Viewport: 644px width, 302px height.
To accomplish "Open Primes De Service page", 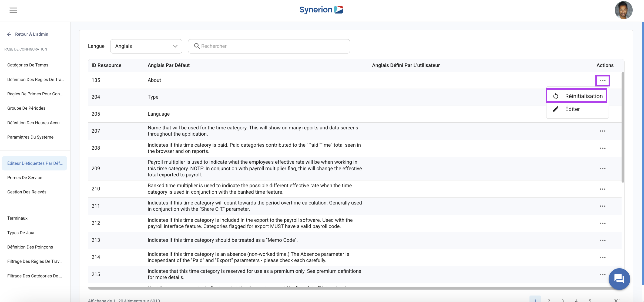I will [25, 178].
